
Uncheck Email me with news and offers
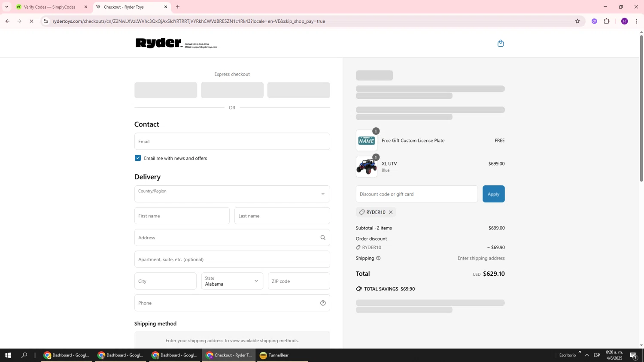tap(138, 158)
